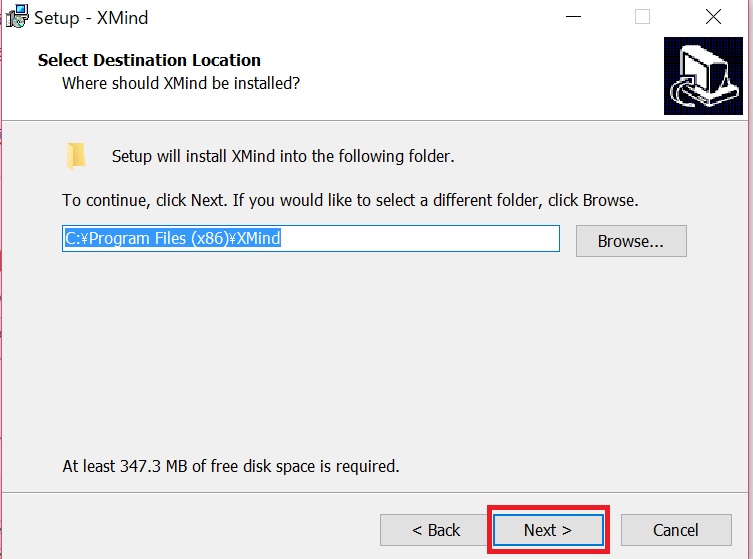Click empty space inside destination folder field
The image size is (753, 559).
[420, 238]
